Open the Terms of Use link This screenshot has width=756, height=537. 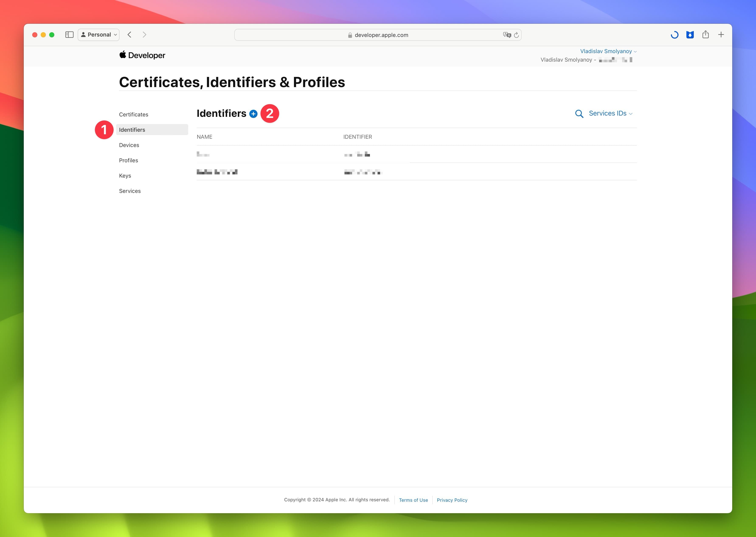(413, 500)
